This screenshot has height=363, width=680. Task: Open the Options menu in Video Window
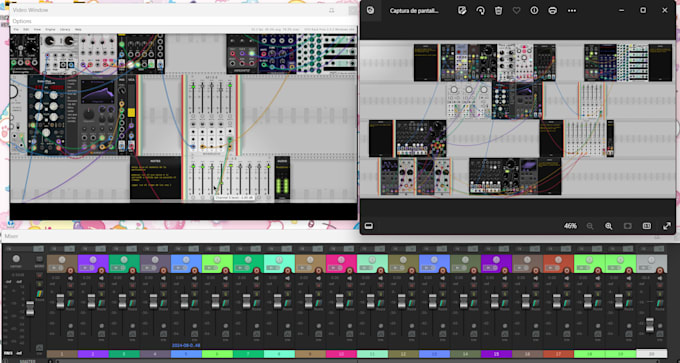pos(22,21)
